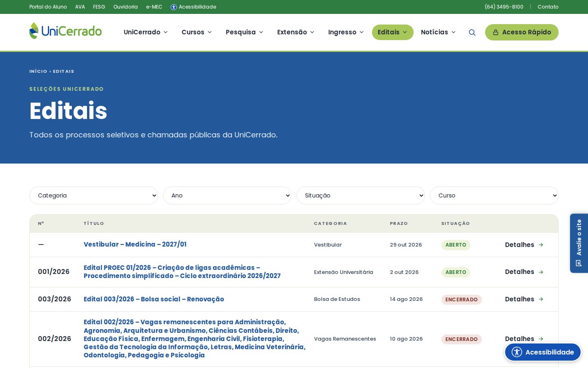Open Edital 003/2026 Bolsa social Renovação

click(x=154, y=299)
